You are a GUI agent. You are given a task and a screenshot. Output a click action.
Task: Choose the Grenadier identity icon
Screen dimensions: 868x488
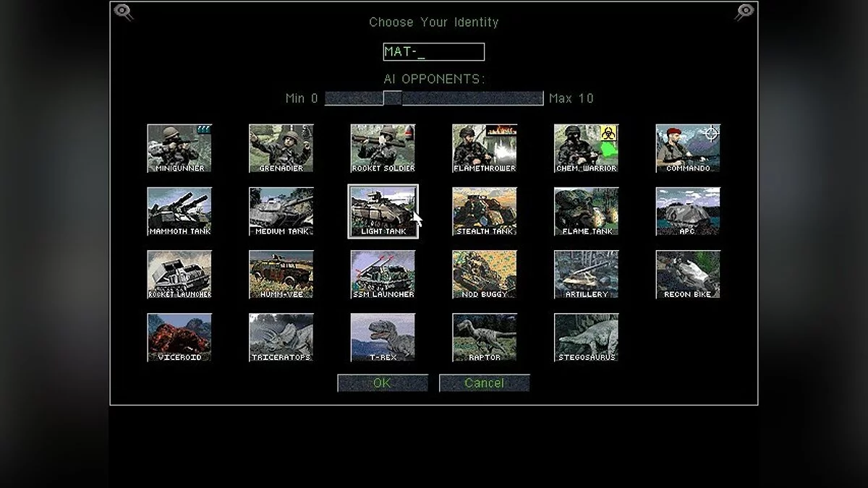click(x=281, y=148)
